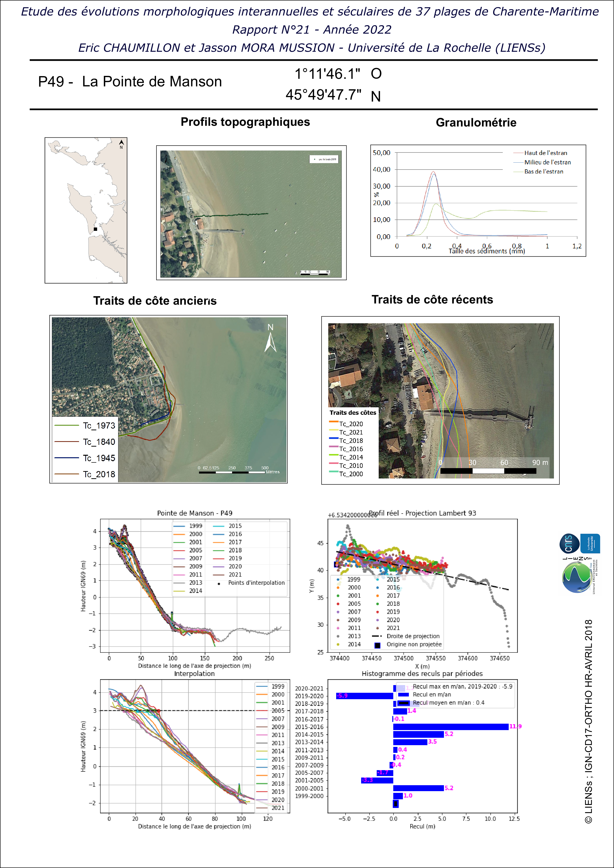The image size is (614, 868).
Task: Click the 'Interpolation' chart title
Action: click(x=194, y=674)
